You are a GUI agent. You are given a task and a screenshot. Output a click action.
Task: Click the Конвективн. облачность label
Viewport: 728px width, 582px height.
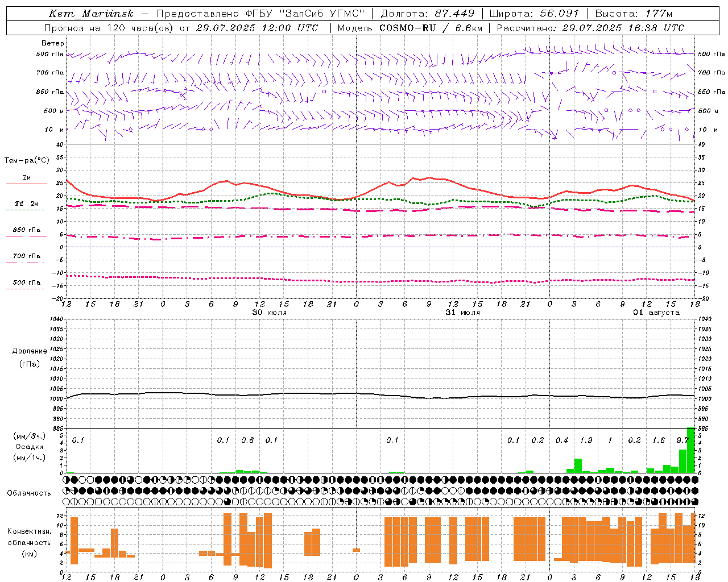[x=30, y=537]
